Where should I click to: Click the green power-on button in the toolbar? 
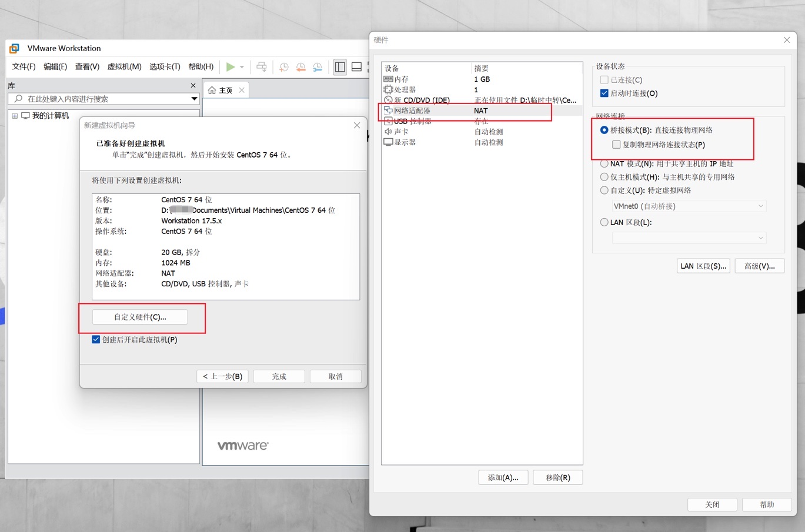[231, 66]
